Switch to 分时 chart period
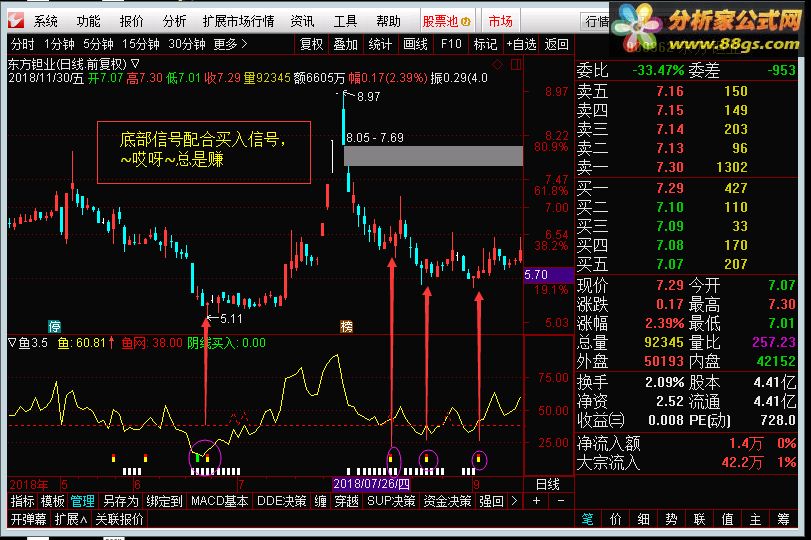The width and height of the screenshot is (811, 540). pyautogui.click(x=23, y=44)
